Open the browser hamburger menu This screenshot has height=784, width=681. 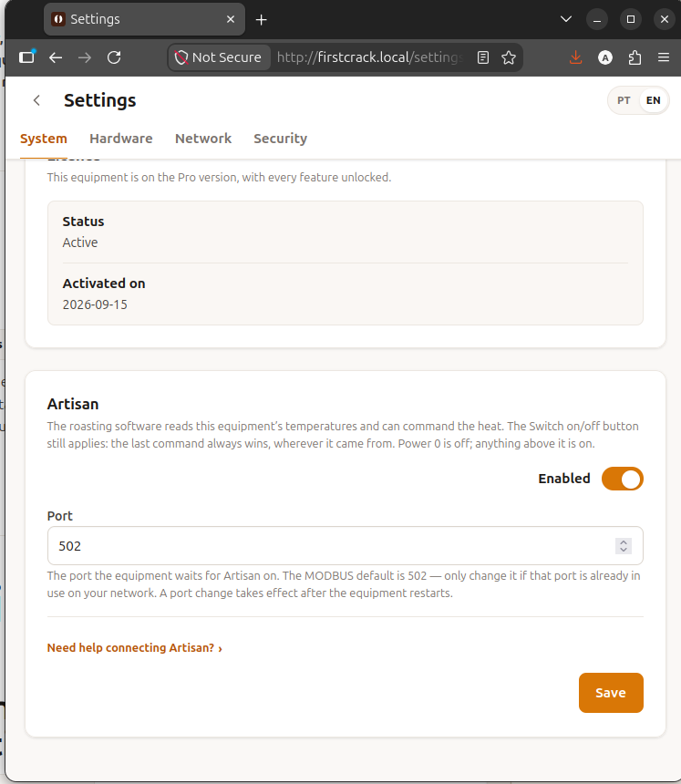click(x=664, y=57)
